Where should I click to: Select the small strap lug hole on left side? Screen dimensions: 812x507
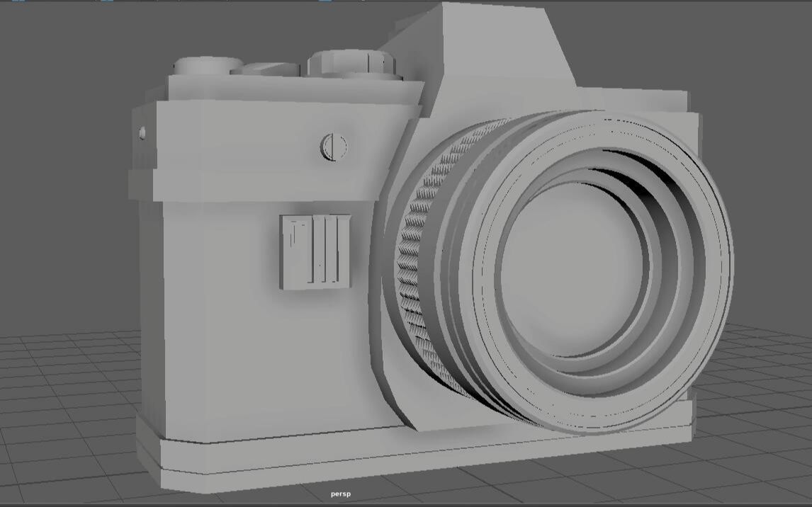[x=142, y=133]
